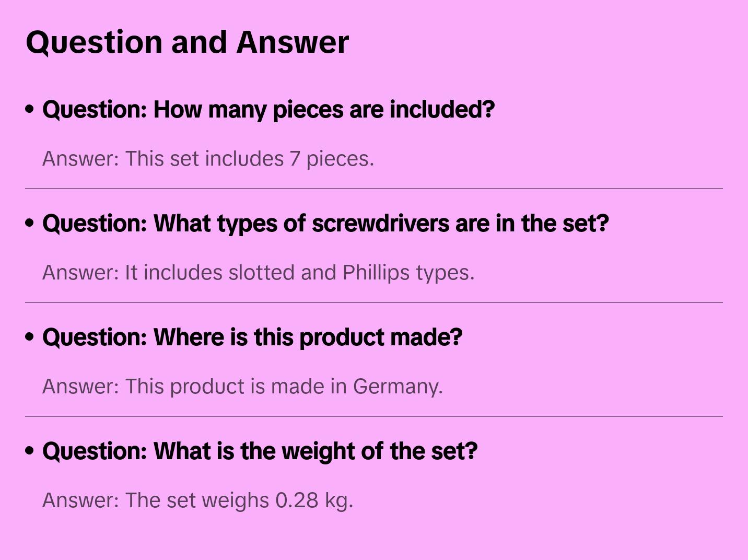Click the "Answer:" label above the first divider
Image resolution: width=748 pixels, height=560 pixels.
(81, 159)
